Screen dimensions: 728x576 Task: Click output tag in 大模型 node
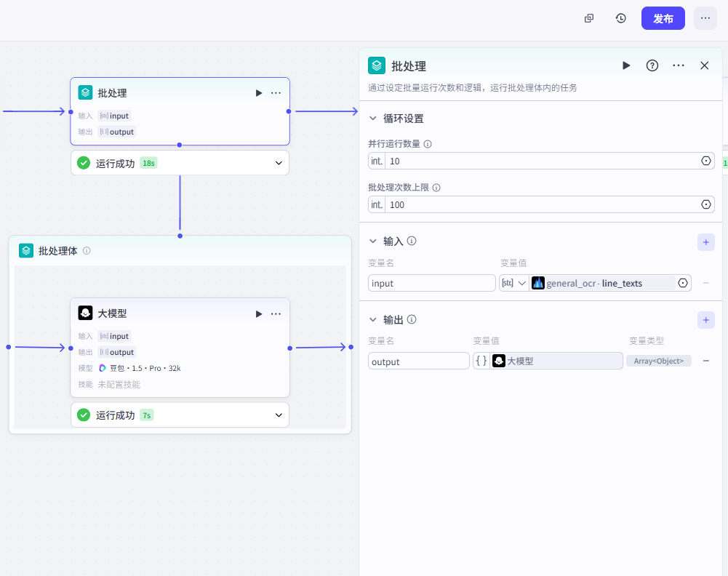point(116,352)
